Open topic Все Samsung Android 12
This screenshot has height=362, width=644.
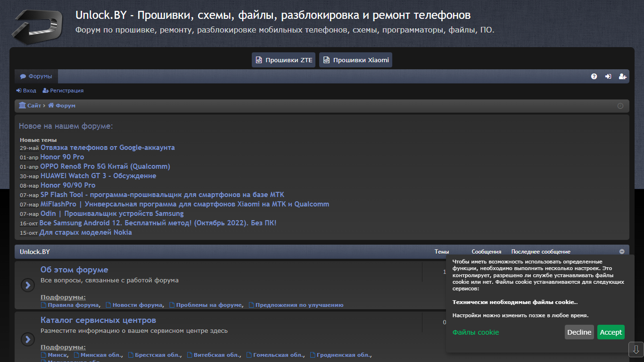click(158, 223)
